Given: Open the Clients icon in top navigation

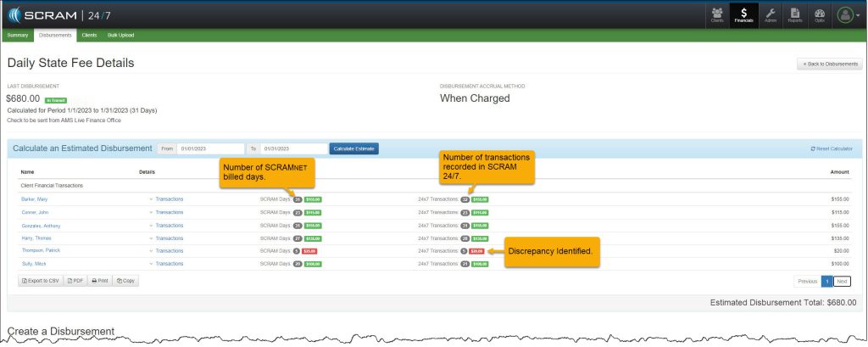Looking at the screenshot, I should pos(717,14).
